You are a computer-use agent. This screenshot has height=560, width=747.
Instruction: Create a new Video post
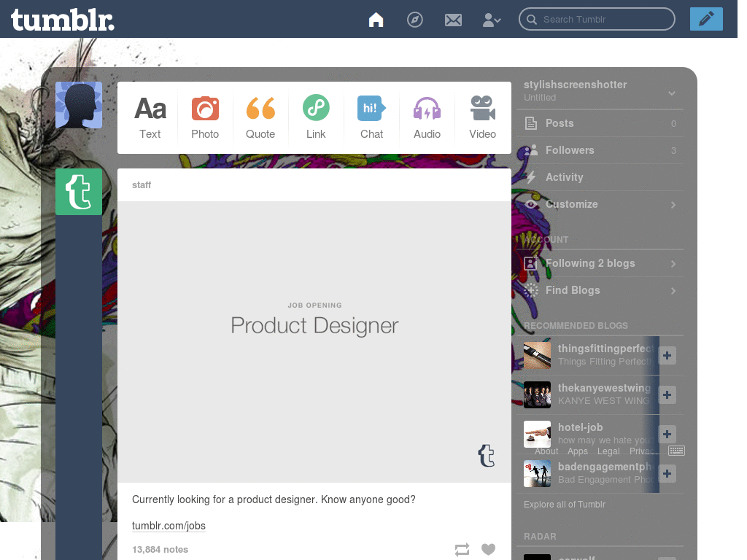(482, 117)
